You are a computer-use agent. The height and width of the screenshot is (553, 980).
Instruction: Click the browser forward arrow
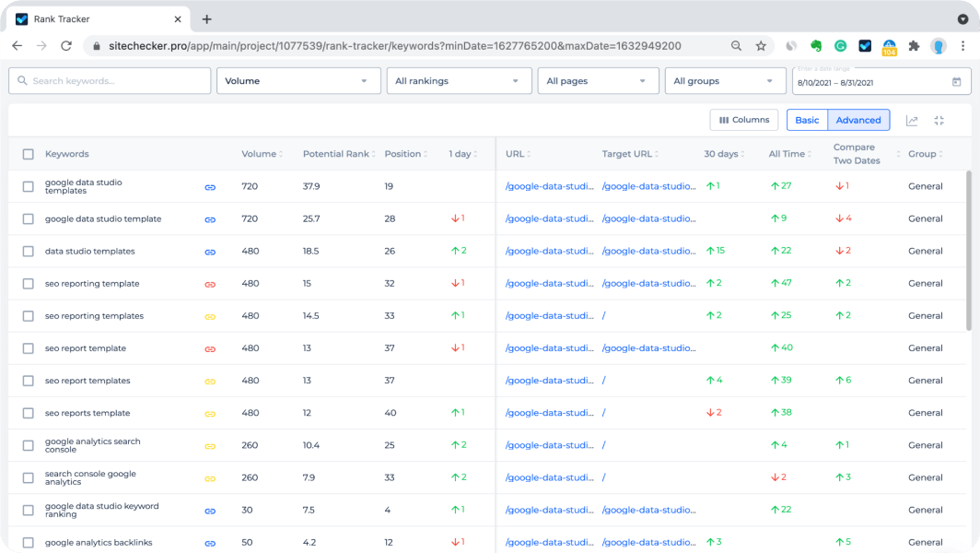coord(41,46)
